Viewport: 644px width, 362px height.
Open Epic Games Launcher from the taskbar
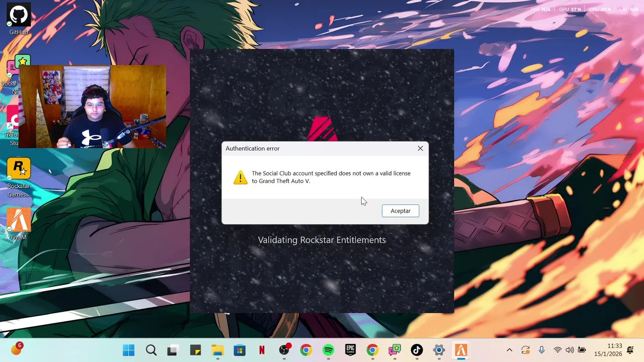350,350
